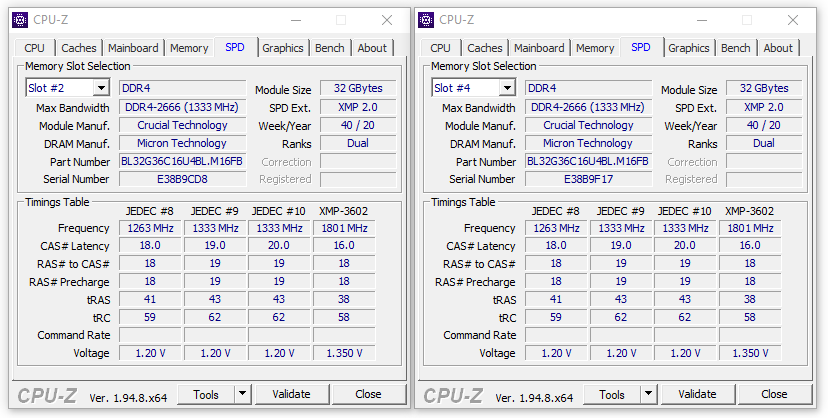
Task: Select SPD tab in right window
Action: coord(641,47)
